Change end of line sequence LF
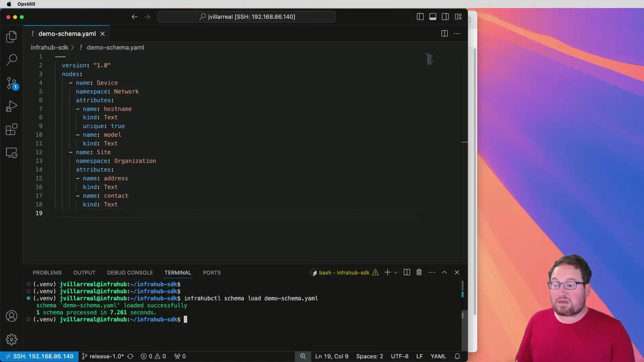 [419, 356]
